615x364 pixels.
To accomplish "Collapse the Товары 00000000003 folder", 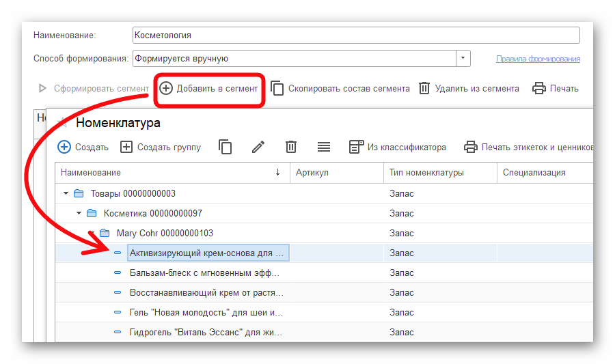I will pyautogui.click(x=66, y=193).
